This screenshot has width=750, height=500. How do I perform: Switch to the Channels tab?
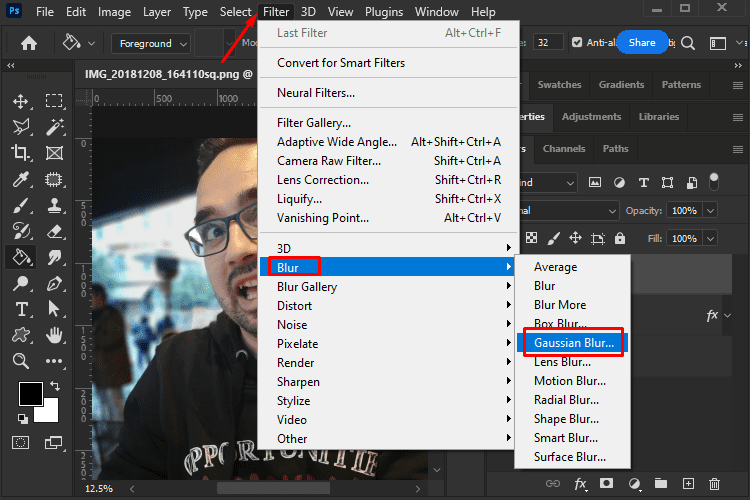point(563,149)
